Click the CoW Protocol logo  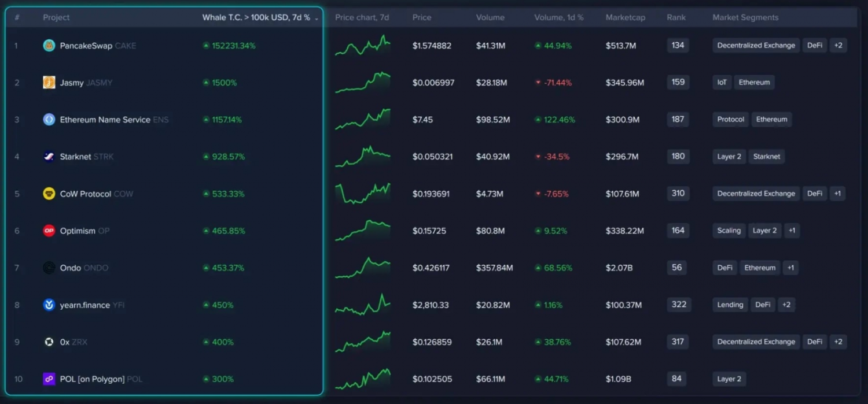click(49, 194)
